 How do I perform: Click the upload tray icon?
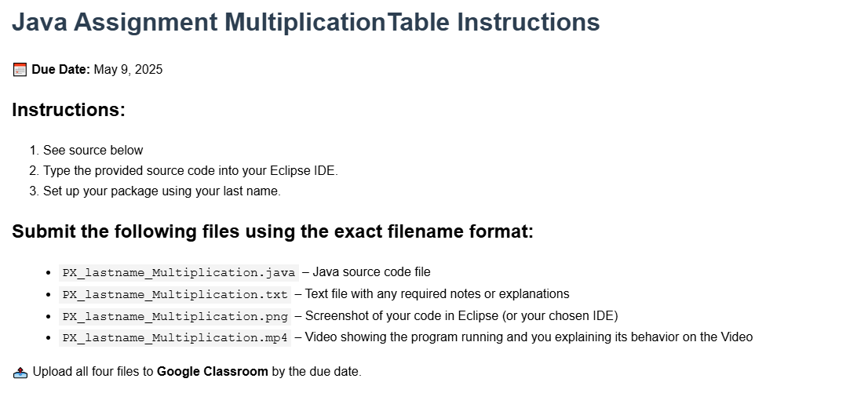20,372
